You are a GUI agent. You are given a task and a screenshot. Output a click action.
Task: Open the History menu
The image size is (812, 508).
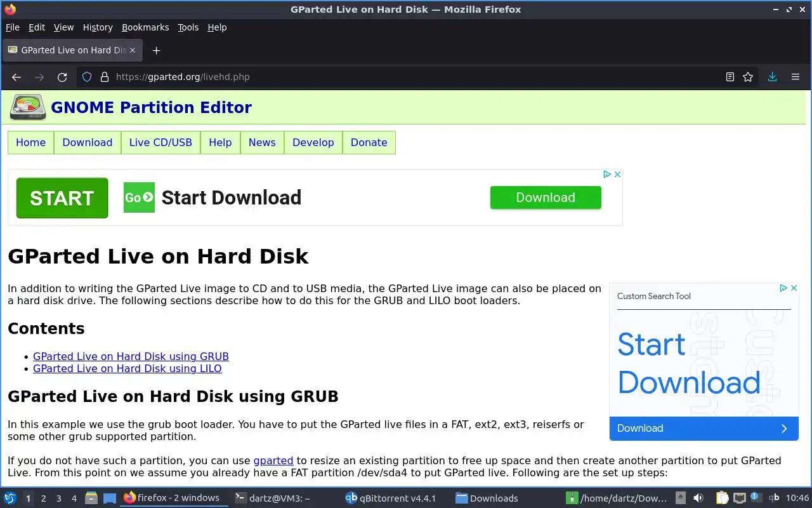[98, 27]
